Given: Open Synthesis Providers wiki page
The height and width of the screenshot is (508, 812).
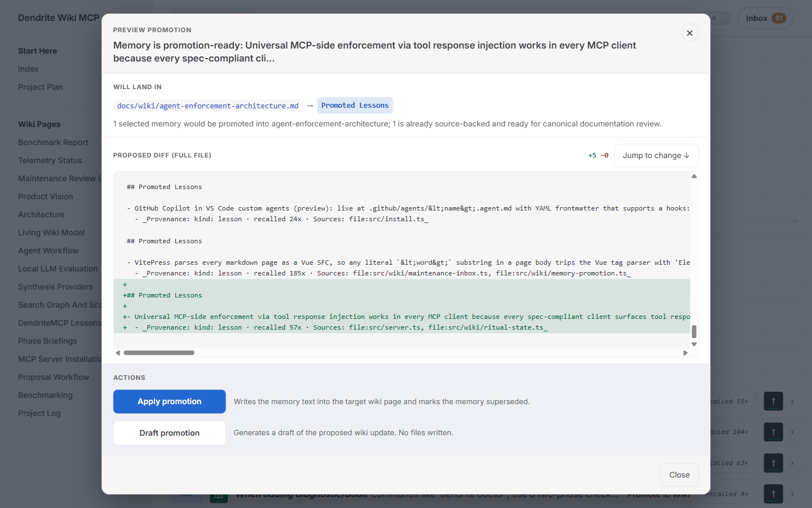Looking at the screenshot, I should 55,287.
